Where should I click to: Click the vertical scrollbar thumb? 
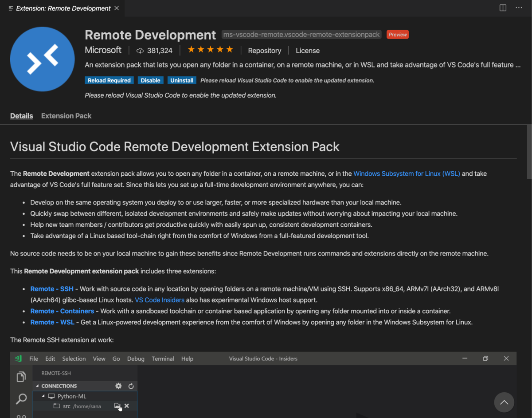(529, 152)
